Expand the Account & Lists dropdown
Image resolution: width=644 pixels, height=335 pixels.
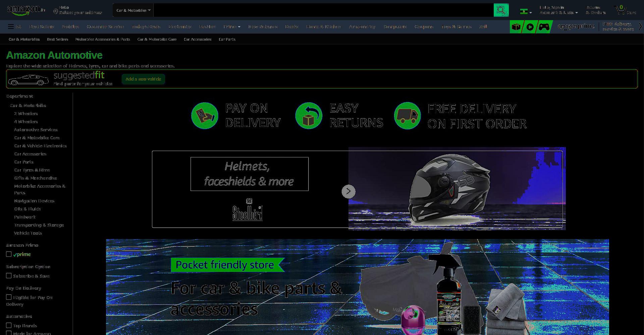click(558, 10)
